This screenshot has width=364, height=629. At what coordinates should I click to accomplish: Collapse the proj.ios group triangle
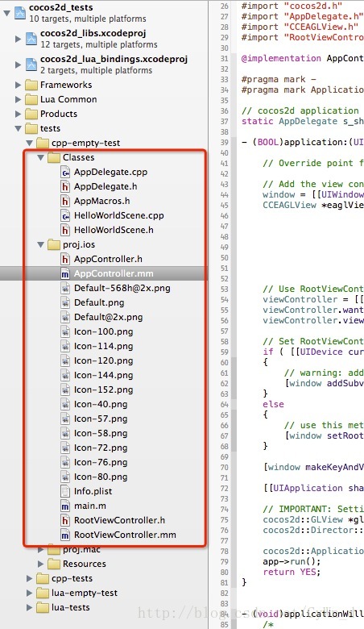[40, 244]
